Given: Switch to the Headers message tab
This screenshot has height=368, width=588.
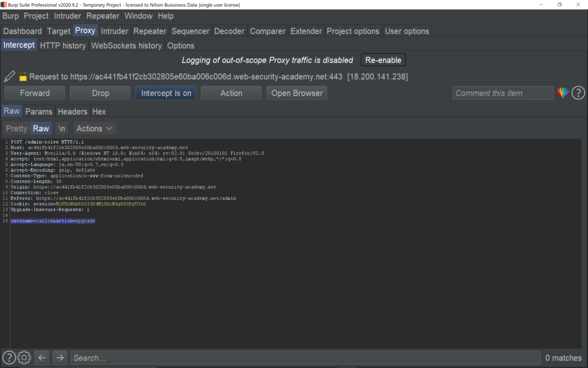Looking at the screenshot, I should pyautogui.click(x=73, y=111).
